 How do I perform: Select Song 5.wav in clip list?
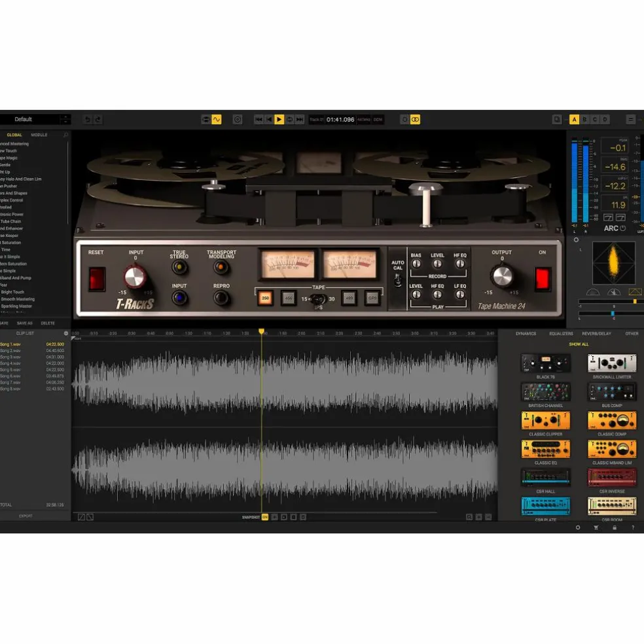(32, 370)
